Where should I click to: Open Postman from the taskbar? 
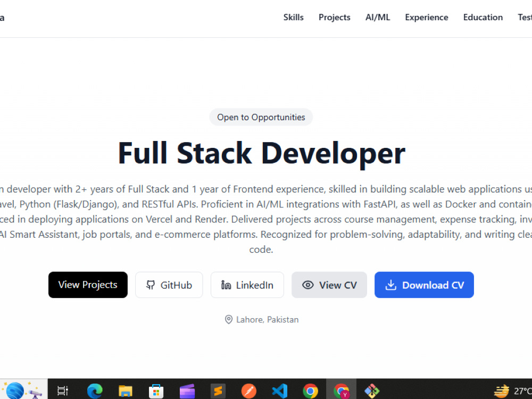(x=248, y=391)
